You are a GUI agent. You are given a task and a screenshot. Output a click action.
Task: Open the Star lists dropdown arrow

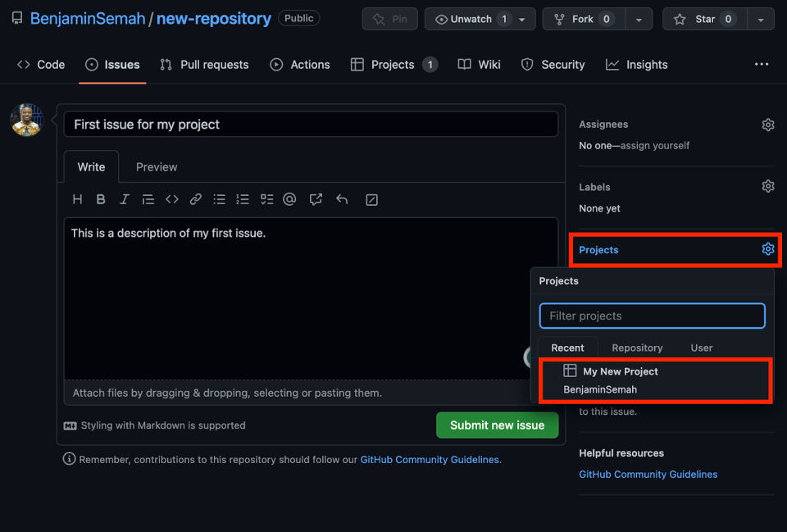pos(761,19)
